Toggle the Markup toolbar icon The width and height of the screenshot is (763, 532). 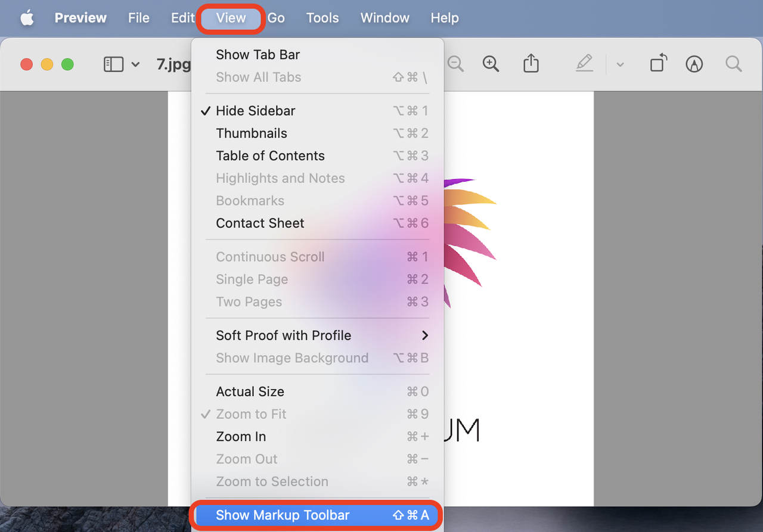[x=694, y=64]
